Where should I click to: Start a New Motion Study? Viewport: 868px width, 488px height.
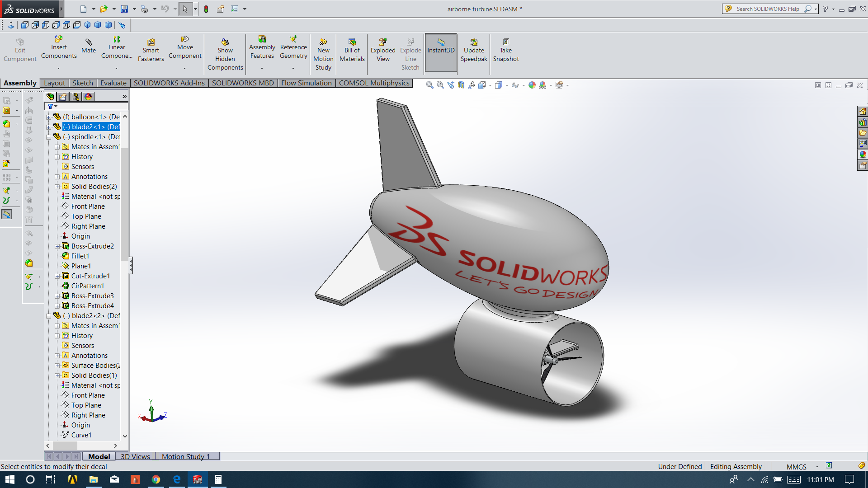click(323, 54)
